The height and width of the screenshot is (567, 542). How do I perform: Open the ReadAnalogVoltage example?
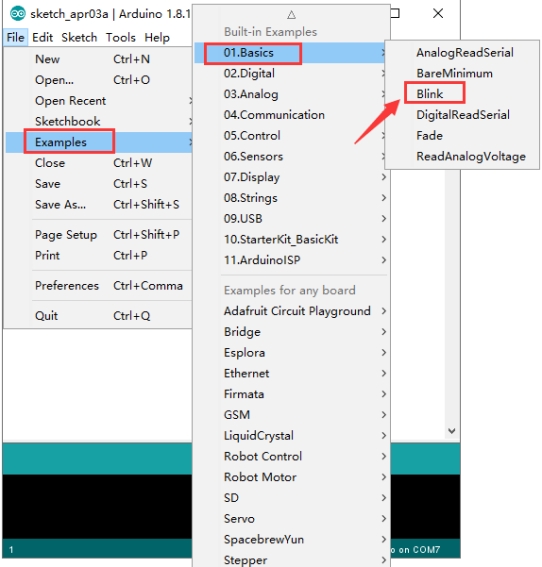(x=471, y=157)
